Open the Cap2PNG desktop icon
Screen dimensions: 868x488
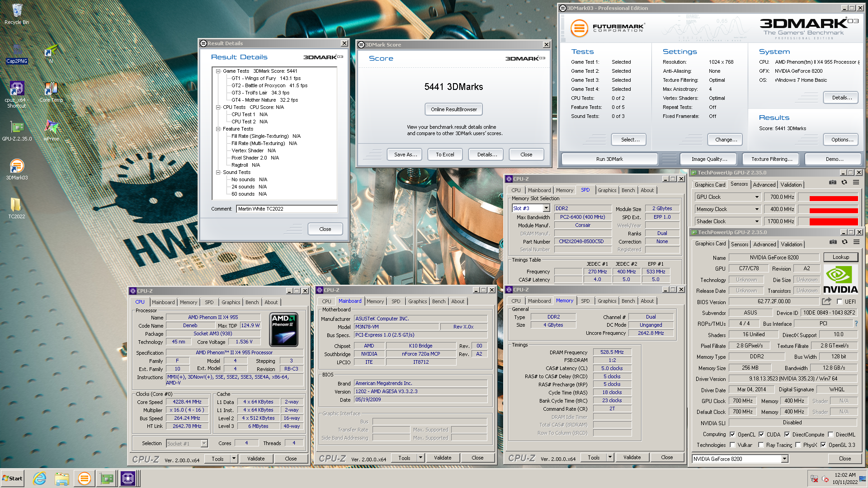[x=17, y=53]
